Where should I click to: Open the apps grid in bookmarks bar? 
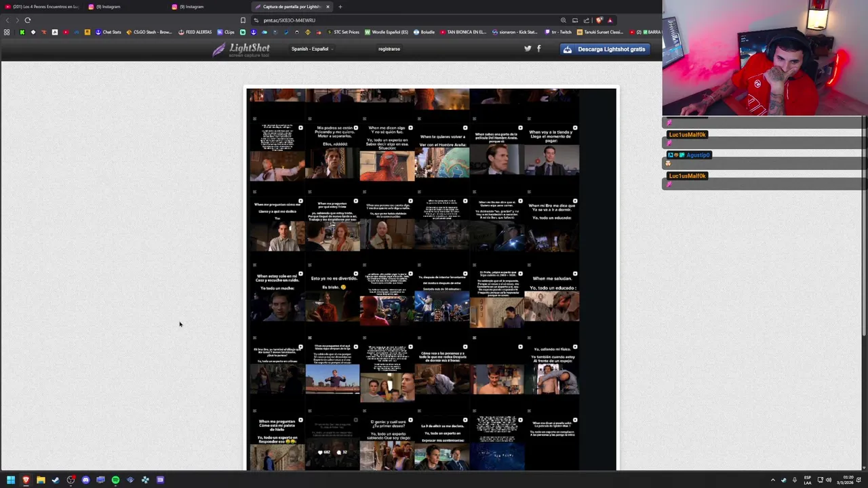point(7,32)
